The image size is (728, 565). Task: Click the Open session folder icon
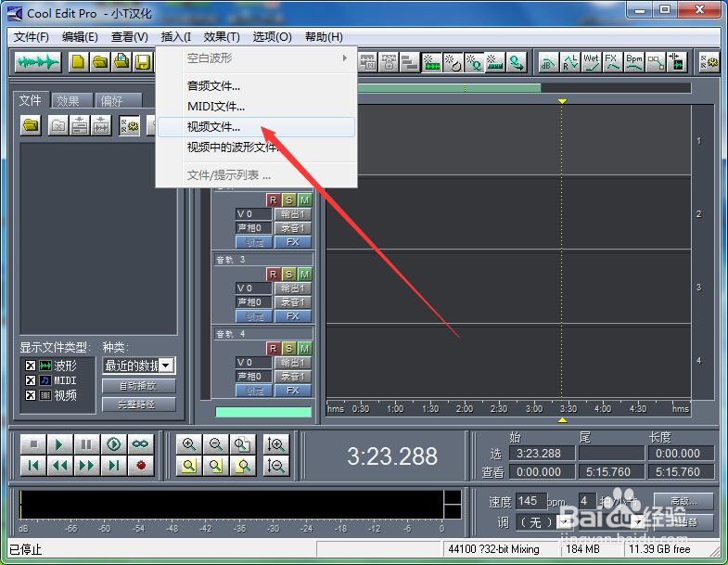click(100, 62)
